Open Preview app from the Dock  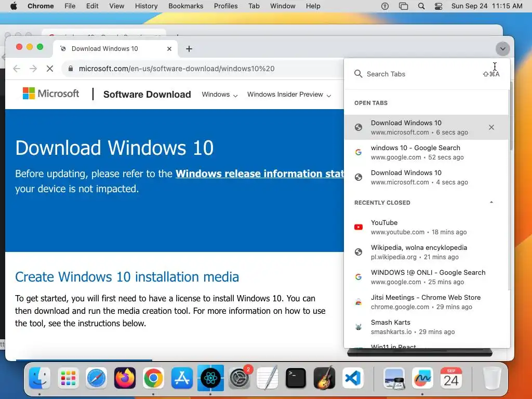tap(394, 378)
